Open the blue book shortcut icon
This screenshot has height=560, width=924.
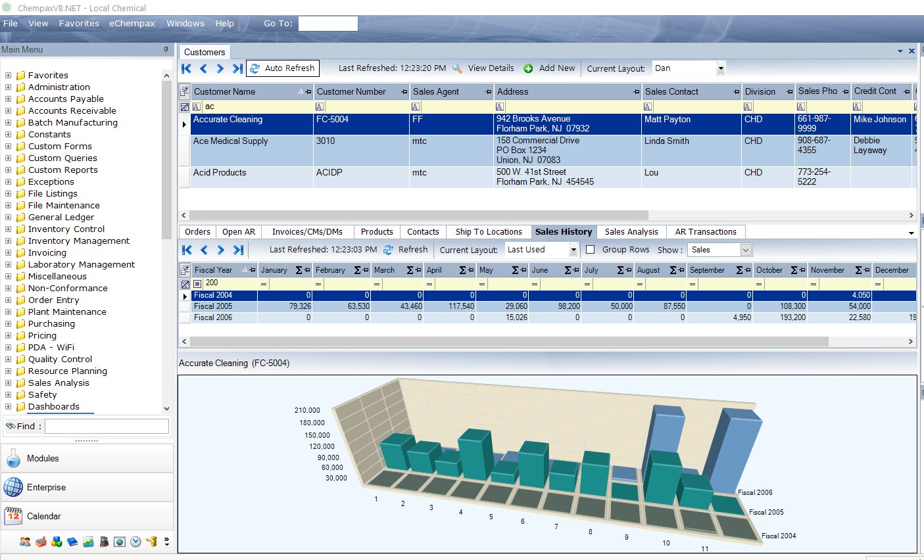click(72, 542)
